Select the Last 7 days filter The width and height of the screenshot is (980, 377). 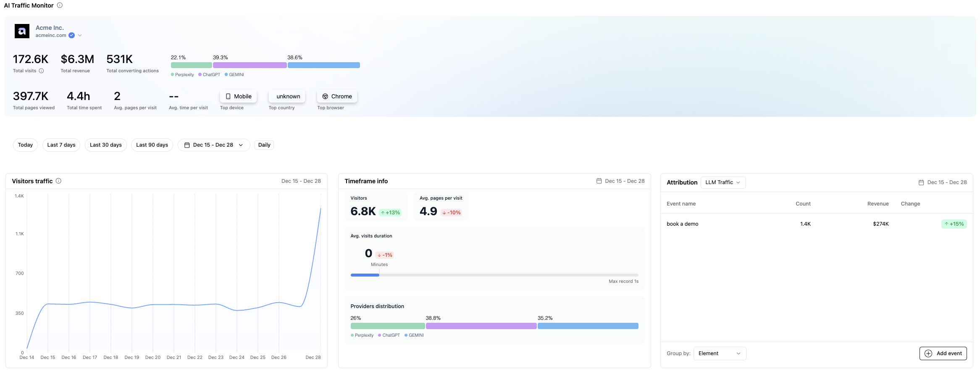click(x=61, y=145)
